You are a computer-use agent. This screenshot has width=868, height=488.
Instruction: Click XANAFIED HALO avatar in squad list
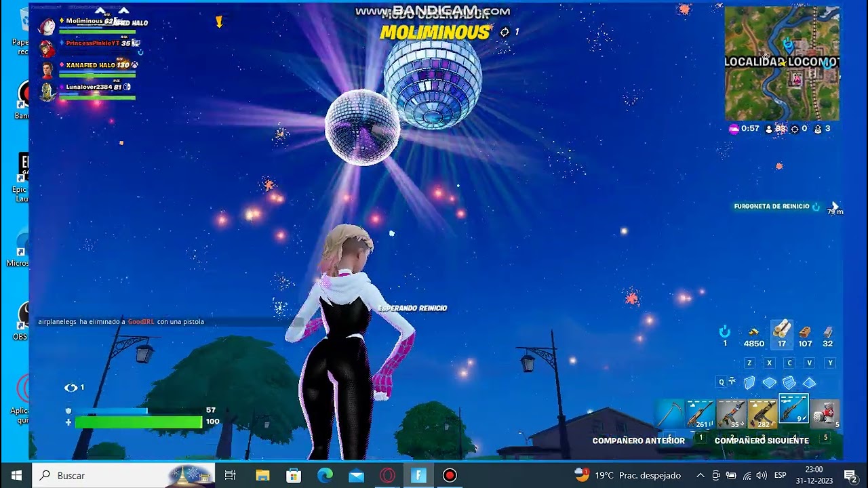[x=47, y=70]
